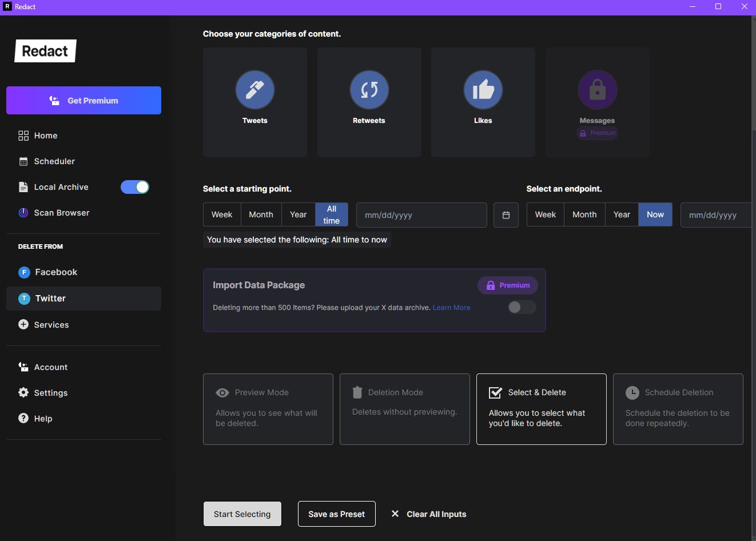Click the Premium badge on Import Data Package
The height and width of the screenshot is (541, 756).
(x=508, y=285)
